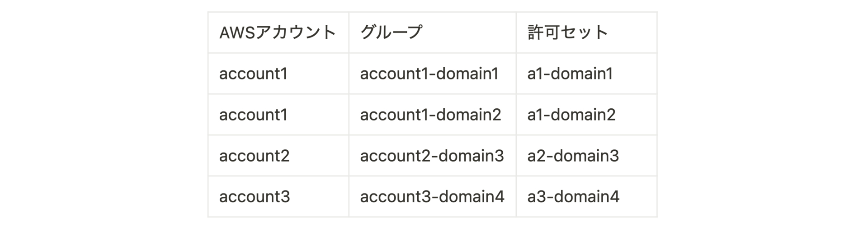
Task: Click the グループ column header
Action: pyautogui.click(x=432, y=32)
